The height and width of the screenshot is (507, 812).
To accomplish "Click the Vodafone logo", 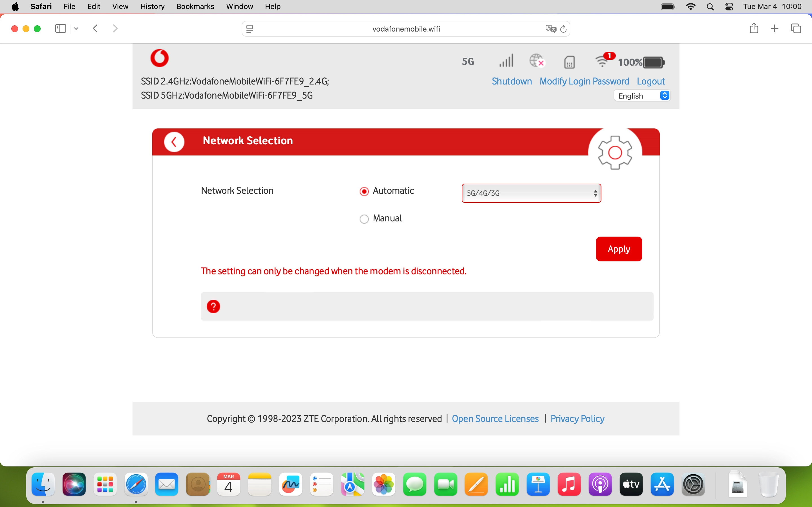I will 159,58.
